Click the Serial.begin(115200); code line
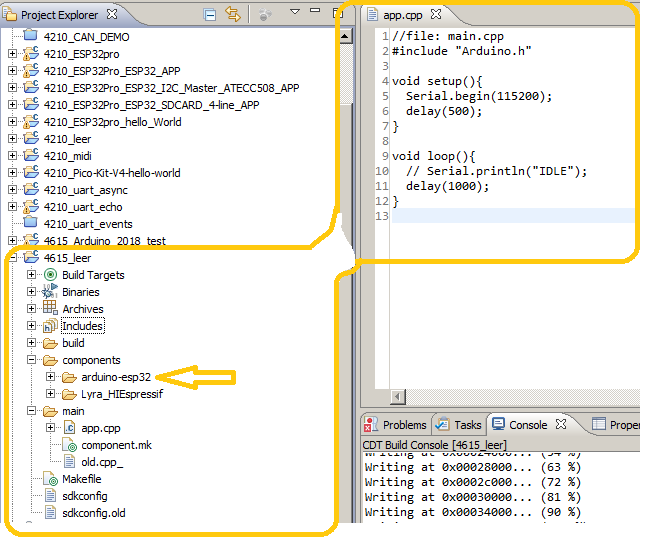This screenshot has height=552, width=651. 479,96
